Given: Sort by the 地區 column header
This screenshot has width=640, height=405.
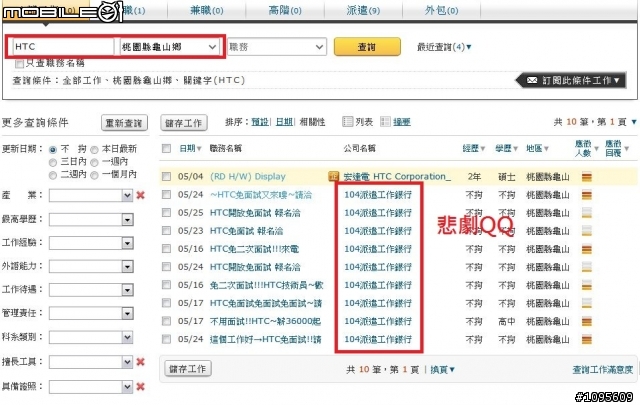Looking at the screenshot, I should coord(537,148).
